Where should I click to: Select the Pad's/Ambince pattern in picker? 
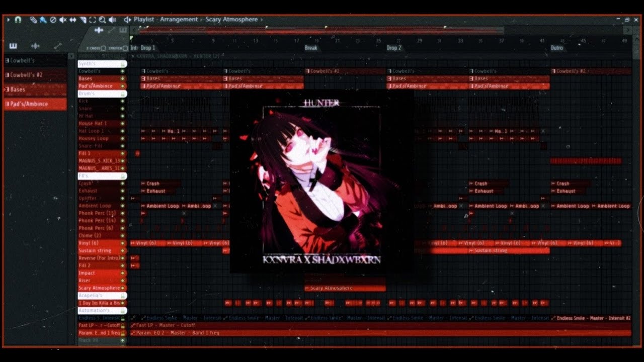(x=35, y=104)
